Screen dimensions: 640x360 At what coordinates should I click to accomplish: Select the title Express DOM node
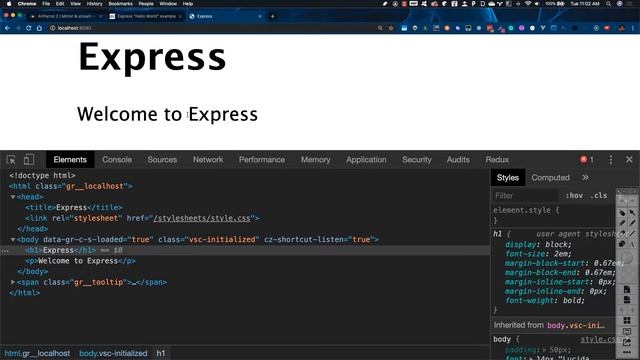[x=73, y=208]
